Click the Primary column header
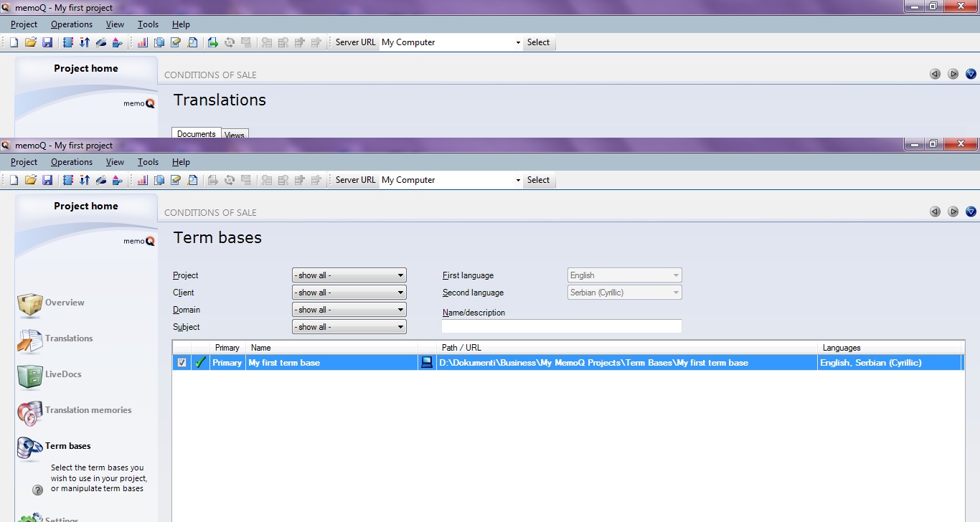The height and width of the screenshot is (522, 980). tap(227, 348)
